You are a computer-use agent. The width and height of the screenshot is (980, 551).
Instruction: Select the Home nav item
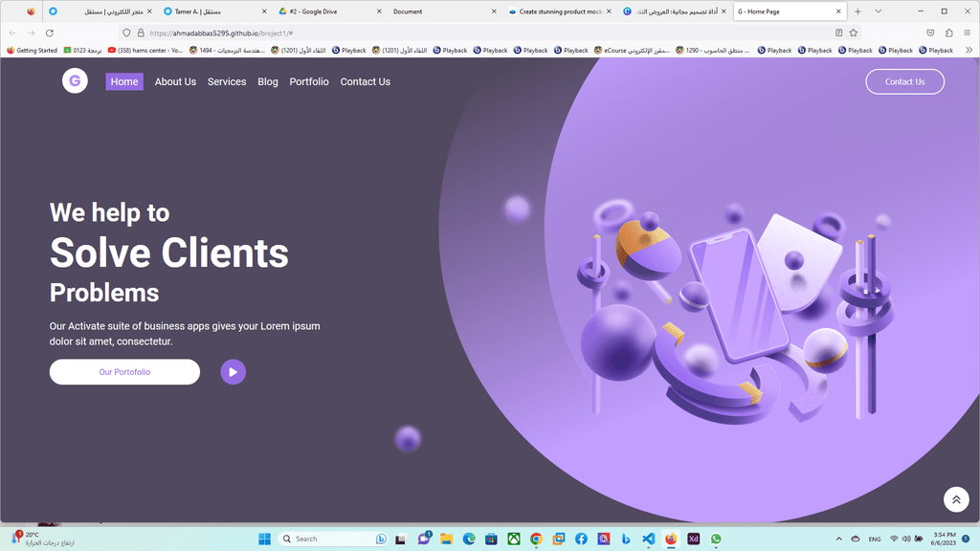[x=124, y=82]
